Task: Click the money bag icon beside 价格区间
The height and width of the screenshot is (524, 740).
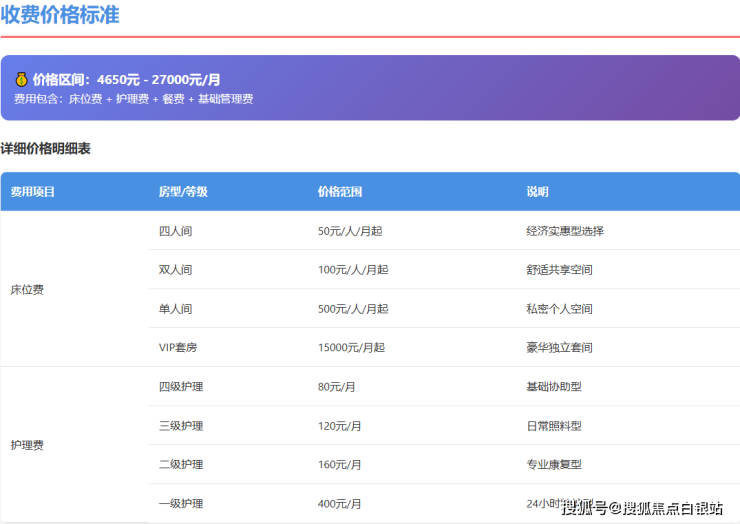Action: (x=21, y=79)
